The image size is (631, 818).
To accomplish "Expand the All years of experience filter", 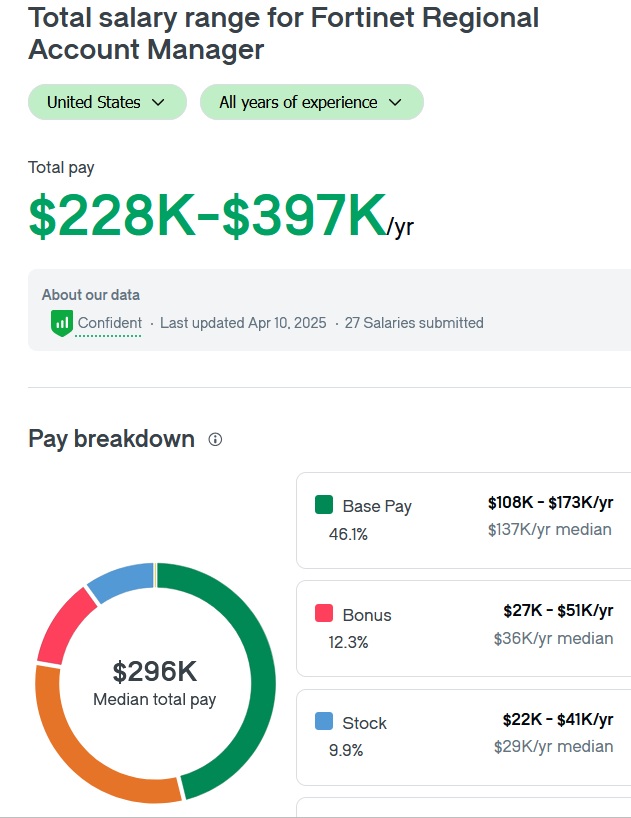I will pyautogui.click(x=311, y=102).
